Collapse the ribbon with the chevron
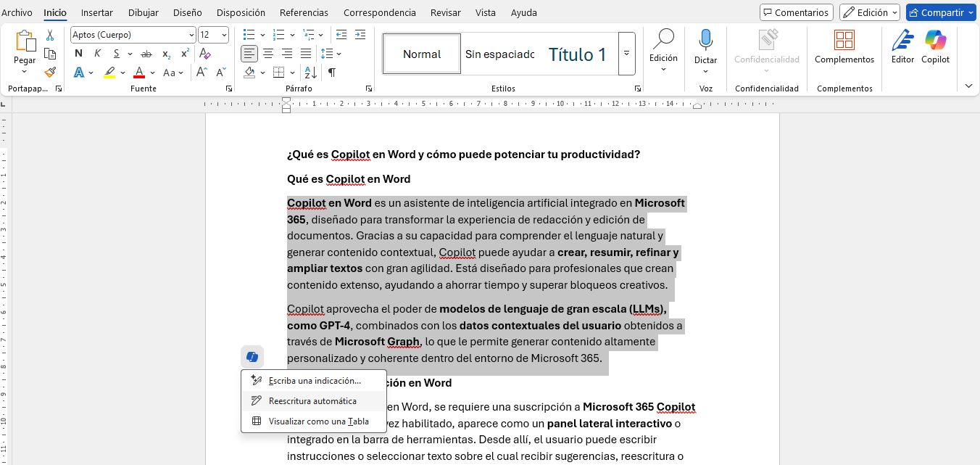980x465 pixels. tap(968, 86)
